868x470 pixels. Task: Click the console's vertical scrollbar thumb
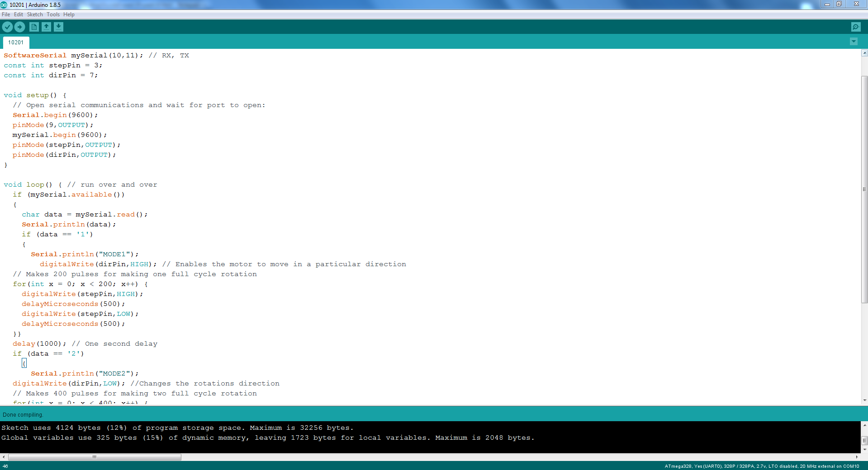coord(864,440)
